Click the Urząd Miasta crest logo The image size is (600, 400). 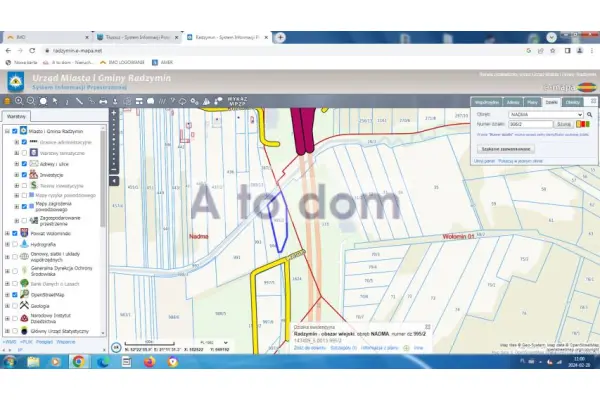16,82
